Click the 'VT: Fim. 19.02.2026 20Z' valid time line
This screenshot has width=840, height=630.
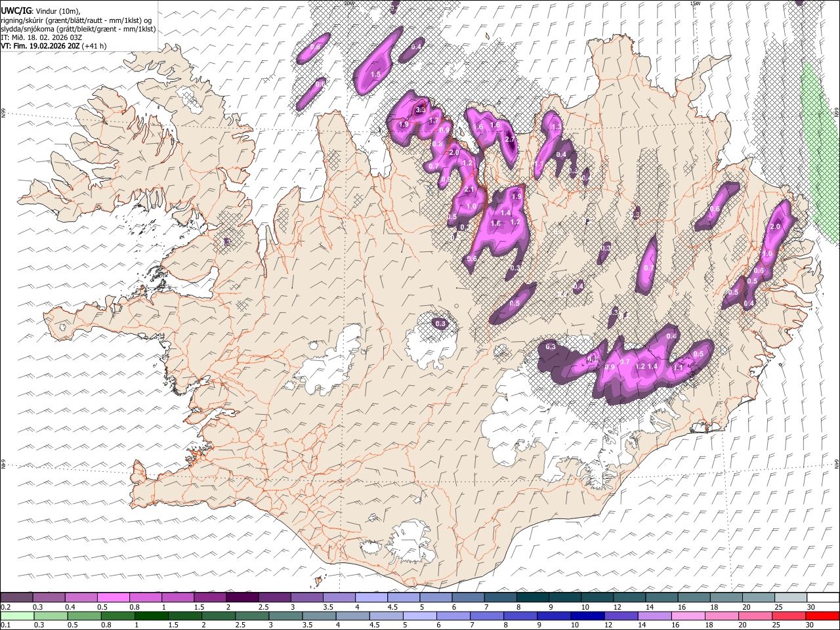41,46
